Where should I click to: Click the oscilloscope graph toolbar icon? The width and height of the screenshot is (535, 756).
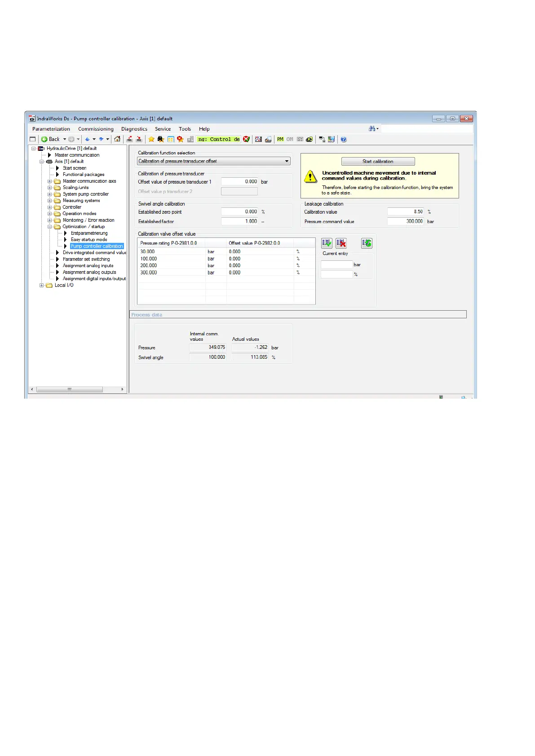(x=258, y=139)
